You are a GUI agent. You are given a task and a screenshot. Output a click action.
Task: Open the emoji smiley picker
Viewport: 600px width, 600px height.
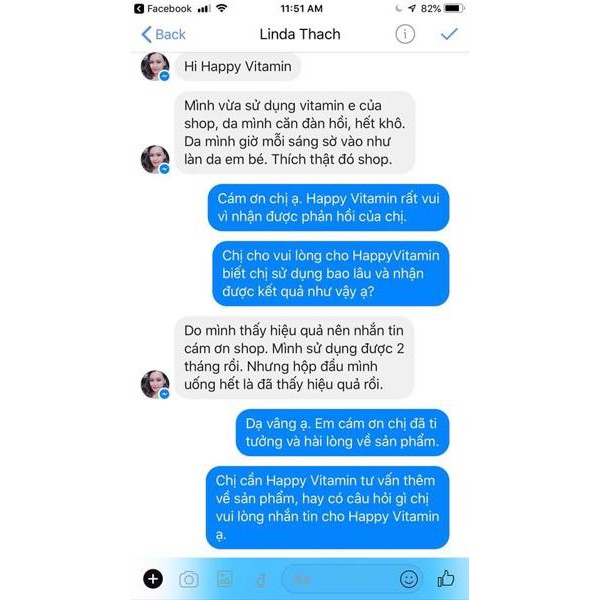(409, 579)
